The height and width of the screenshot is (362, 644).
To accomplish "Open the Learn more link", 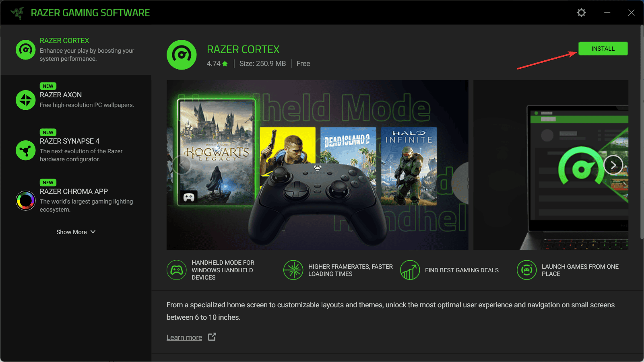I will (x=184, y=337).
